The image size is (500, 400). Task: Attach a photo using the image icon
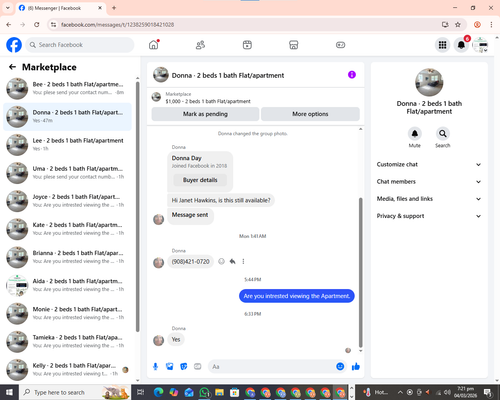coord(170,367)
